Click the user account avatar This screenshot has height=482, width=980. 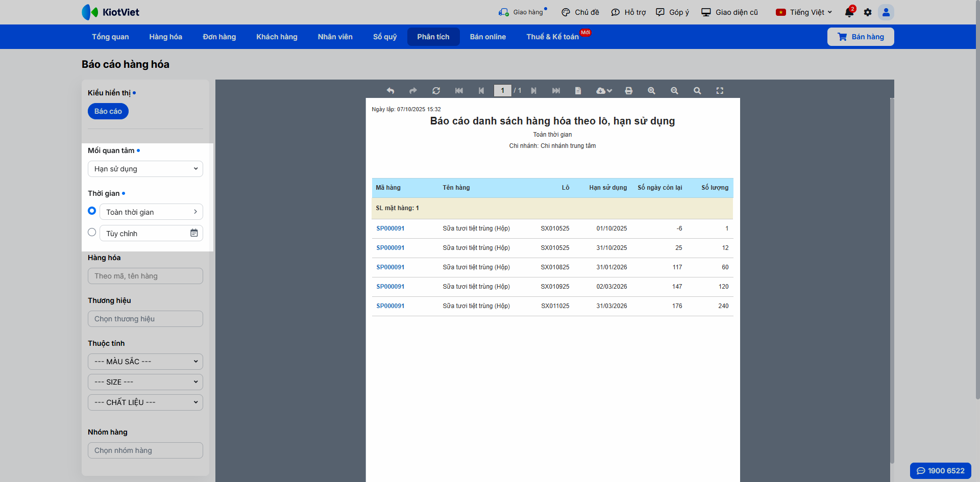point(886,12)
